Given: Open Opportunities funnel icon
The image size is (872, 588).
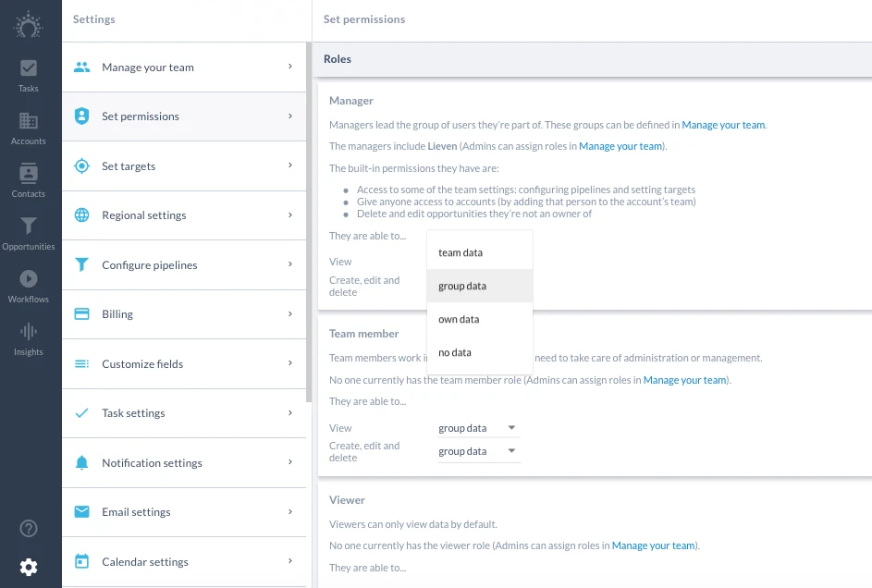Looking at the screenshot, I should point(29,234).
